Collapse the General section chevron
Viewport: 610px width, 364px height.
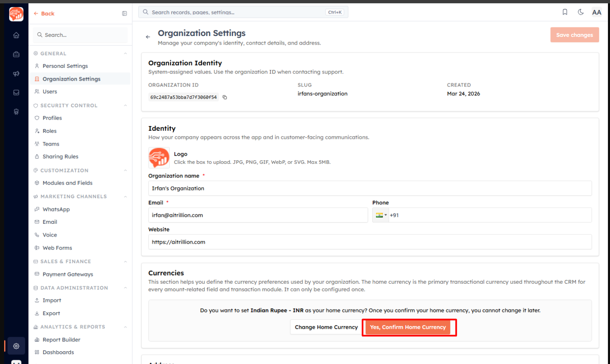pos(125,53)
